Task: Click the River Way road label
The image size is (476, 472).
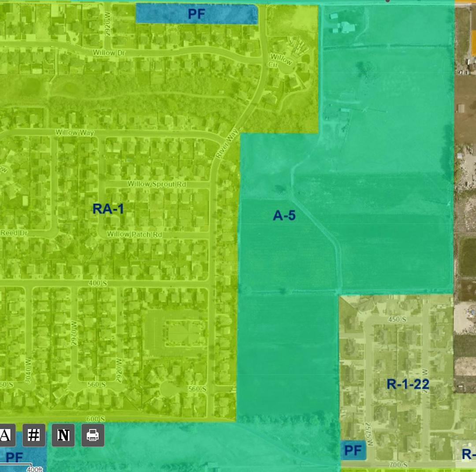Action: (x=227, y=144)
